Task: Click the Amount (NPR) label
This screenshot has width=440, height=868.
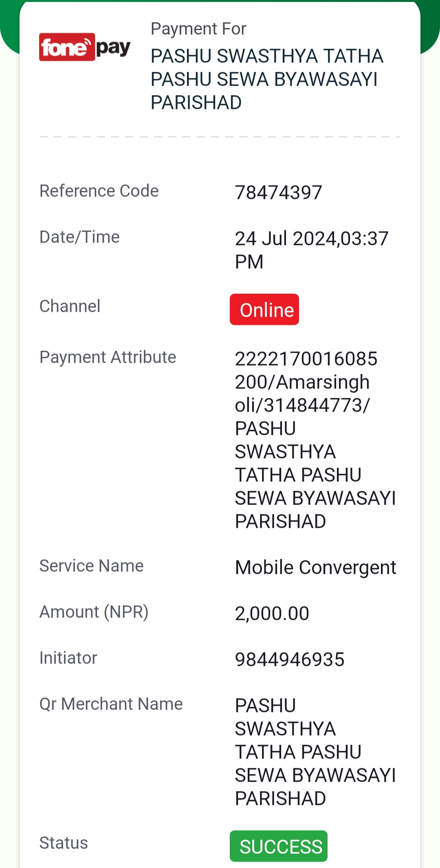Action: [94, 612]
